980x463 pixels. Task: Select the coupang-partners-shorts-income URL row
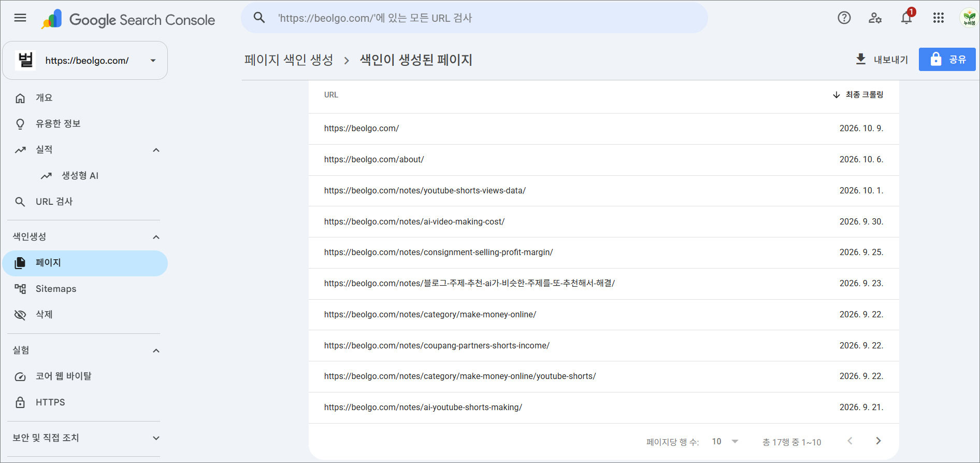tap(603, 346)
